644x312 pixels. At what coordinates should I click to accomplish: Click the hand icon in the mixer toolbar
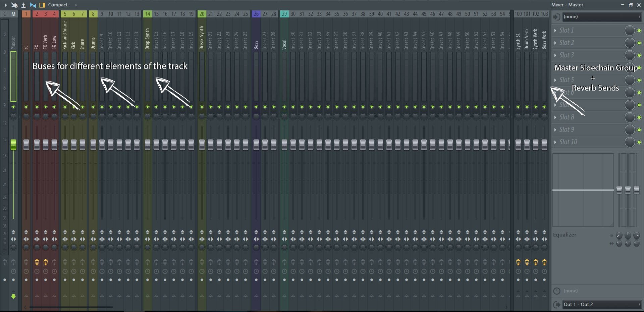[x=14, y=5]
